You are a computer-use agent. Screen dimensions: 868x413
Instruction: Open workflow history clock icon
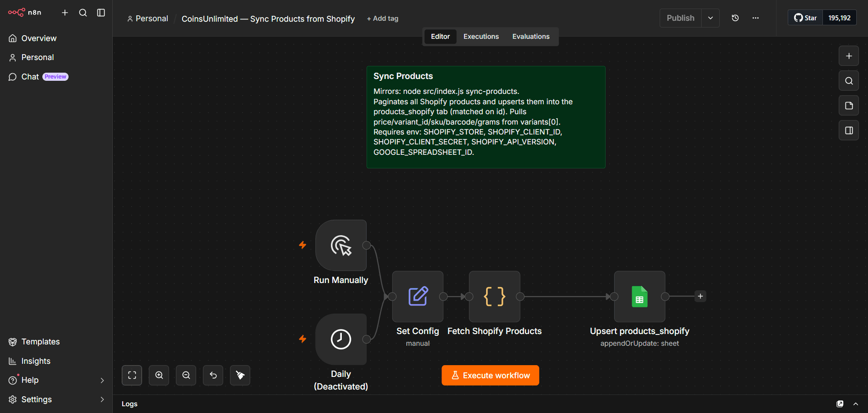735,18
